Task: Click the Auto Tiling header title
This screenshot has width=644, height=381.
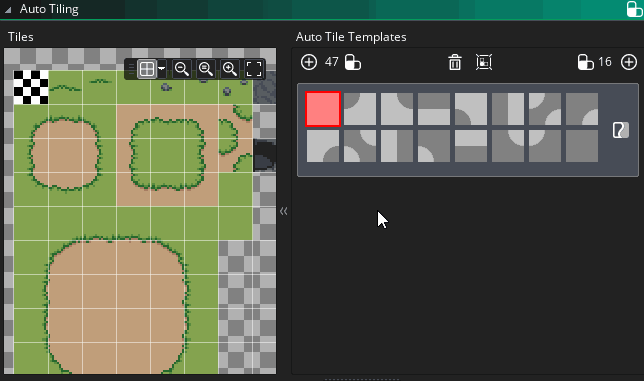Action: (x=49, y=9)
